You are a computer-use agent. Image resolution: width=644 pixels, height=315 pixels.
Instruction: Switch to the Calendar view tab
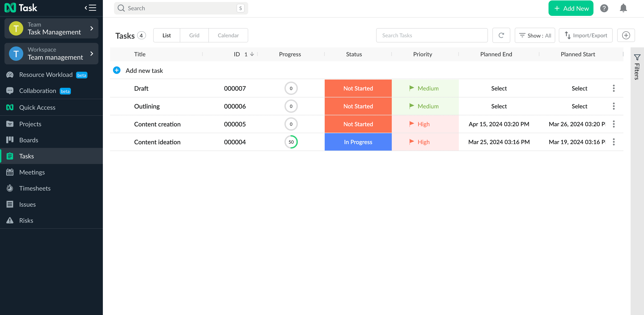228,36
